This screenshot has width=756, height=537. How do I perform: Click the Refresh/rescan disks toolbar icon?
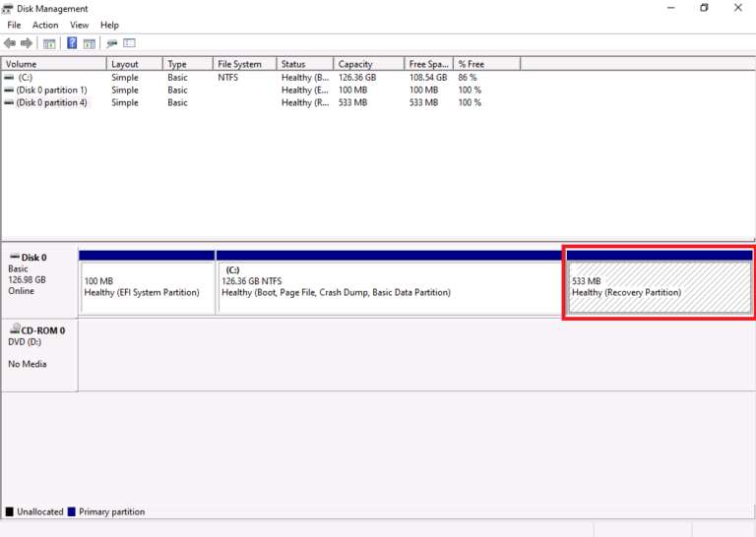111,43
